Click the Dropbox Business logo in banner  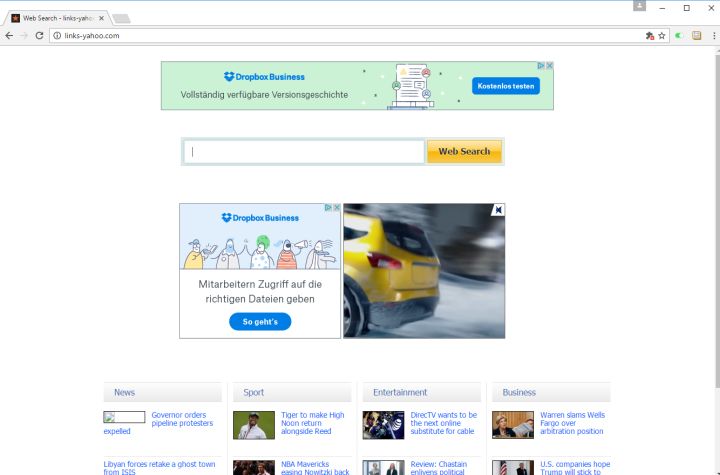point(264,77)
